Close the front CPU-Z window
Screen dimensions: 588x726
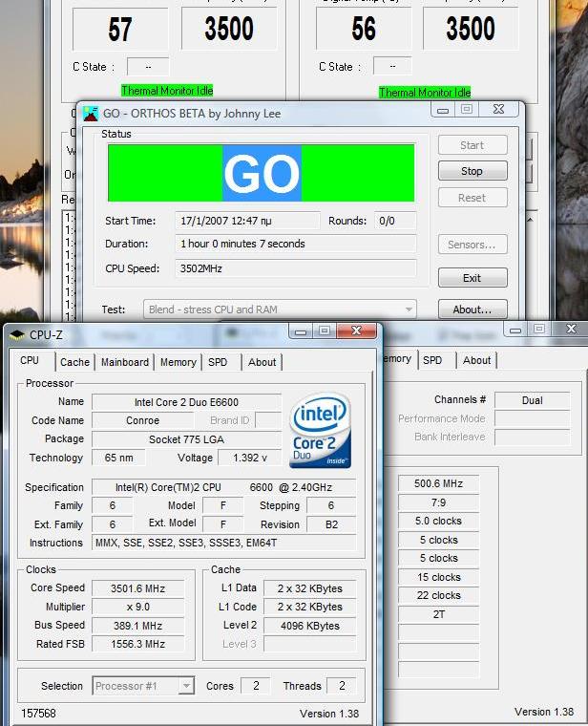[356, 331]
